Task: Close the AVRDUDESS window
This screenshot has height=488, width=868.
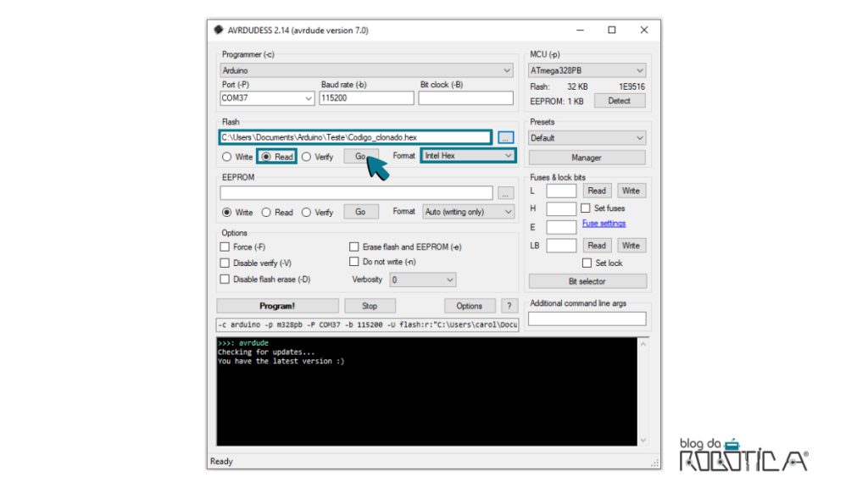Action: [x=644, y=30]
